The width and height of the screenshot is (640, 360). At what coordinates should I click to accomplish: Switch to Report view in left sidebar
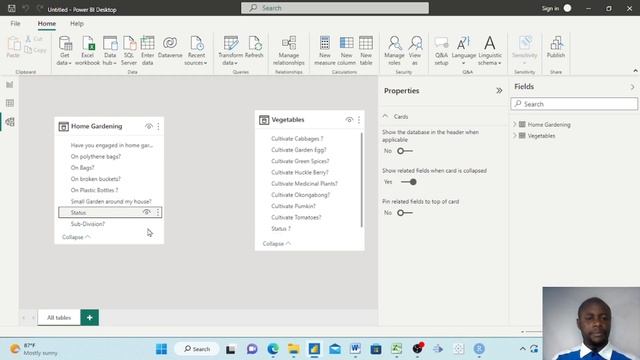pos(10,84)
